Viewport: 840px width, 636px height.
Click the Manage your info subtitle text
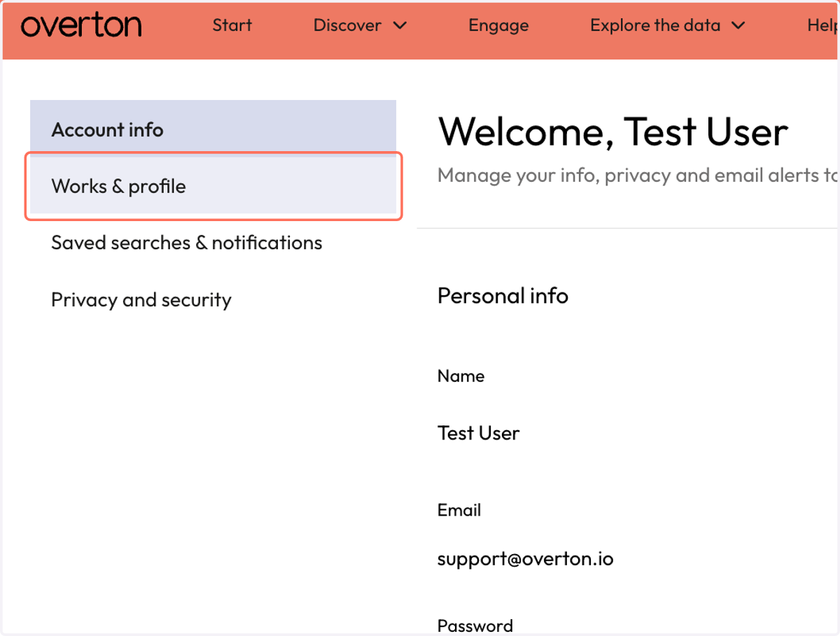[637, 175]
